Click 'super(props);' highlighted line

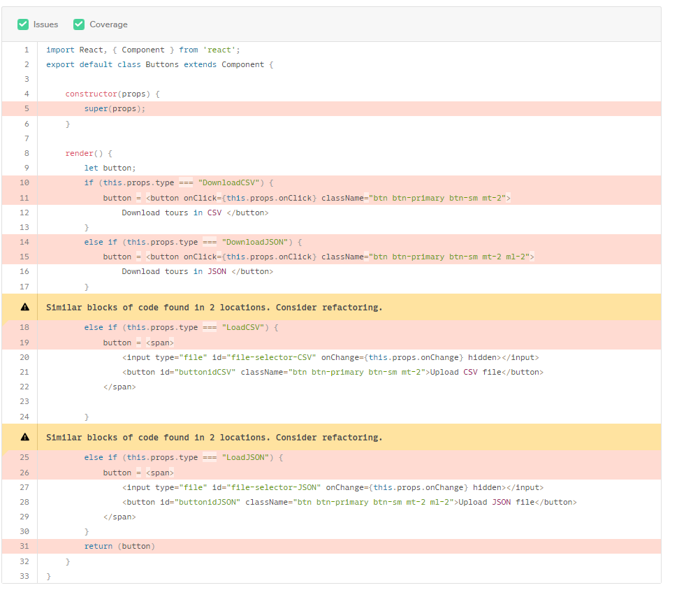115,108
